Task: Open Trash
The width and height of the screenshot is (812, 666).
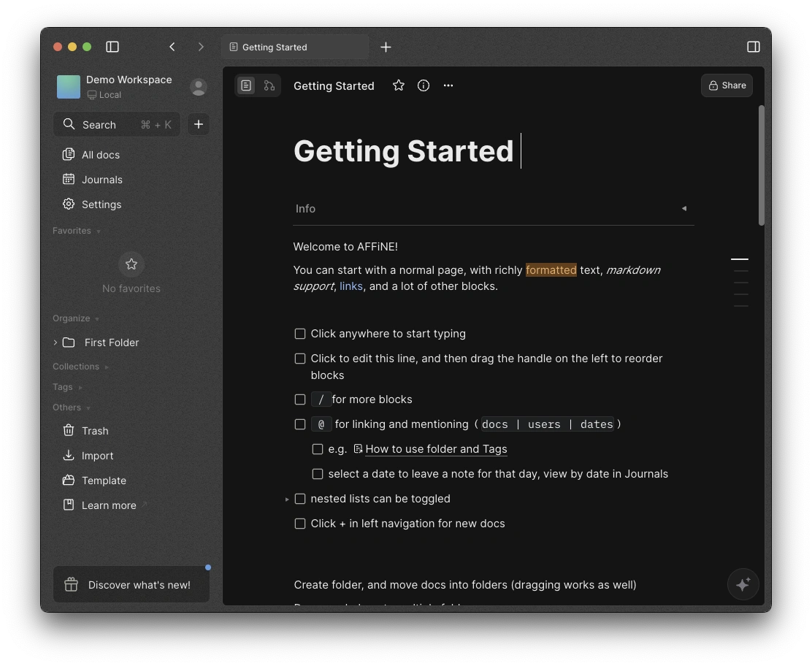Action: pyautogui.click(x=95, y=431)
